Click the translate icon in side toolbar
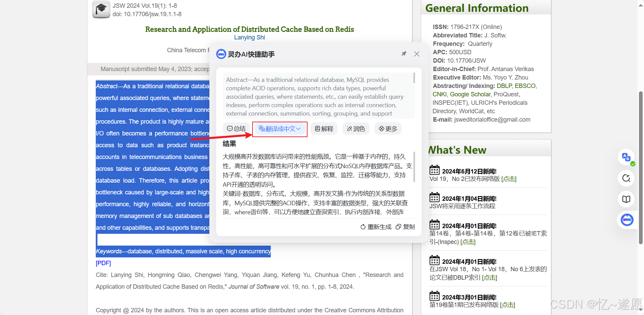The height and width of the screenshot is (315, 644). point(626,157)
